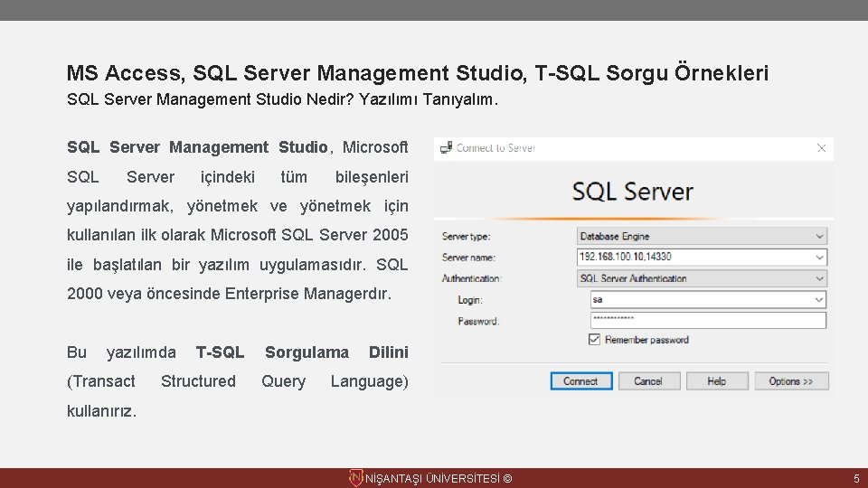Click the Connect to Server title icon
The width and height of the screenshot is (868, 488).
(446, 148)
